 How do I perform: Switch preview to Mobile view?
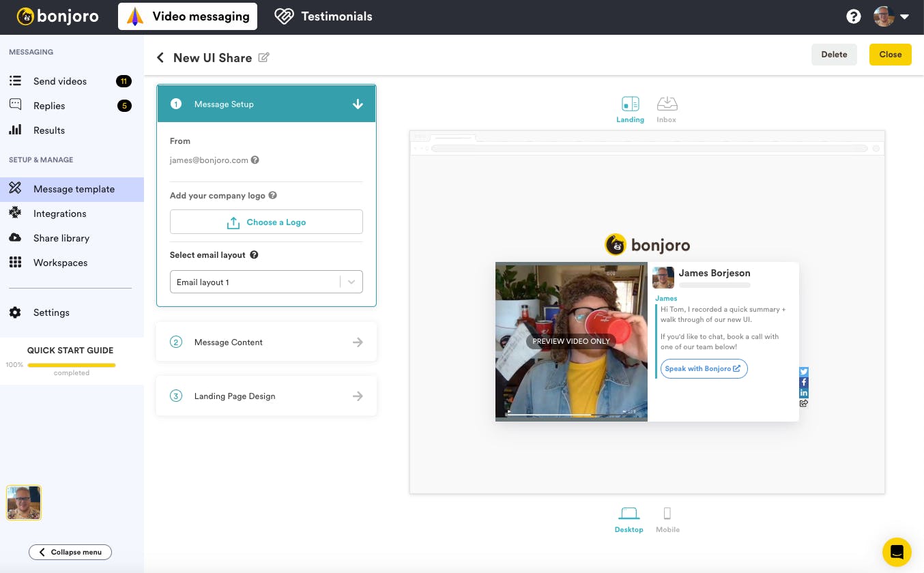667,520
